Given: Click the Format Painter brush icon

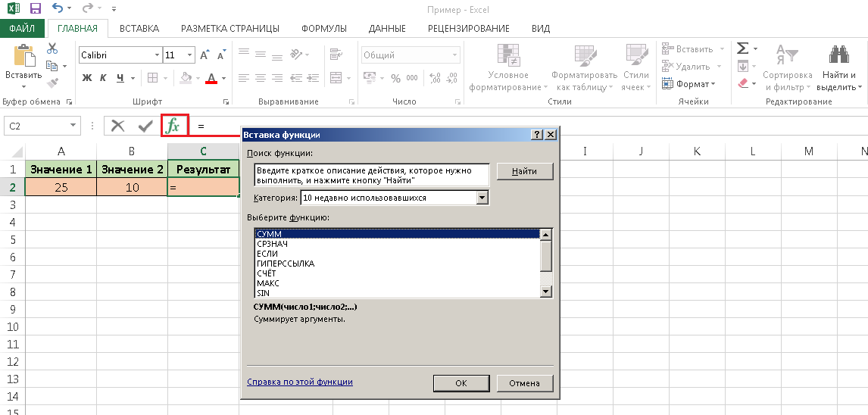Looking at the screenshot, I should pos(52,83).
